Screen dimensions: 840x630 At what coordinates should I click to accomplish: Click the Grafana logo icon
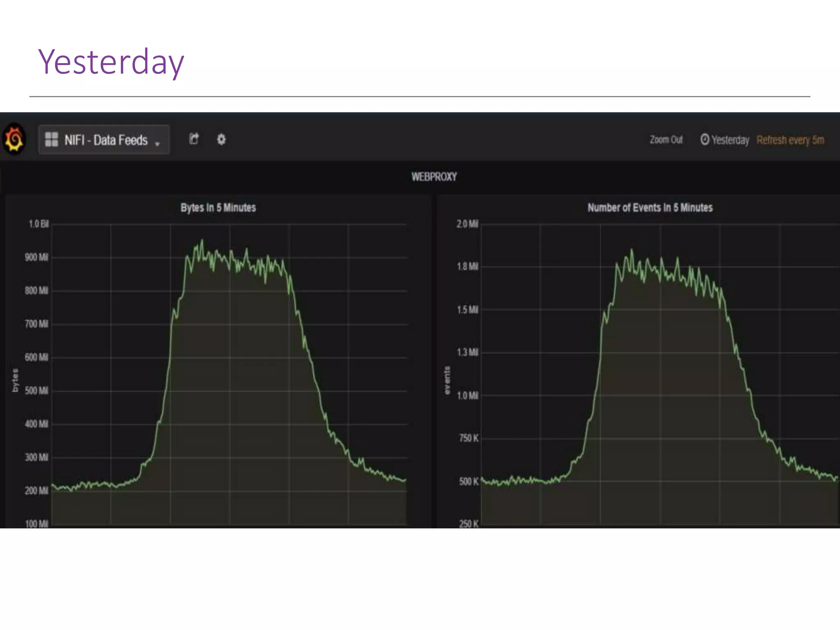[x=15, y=139]
